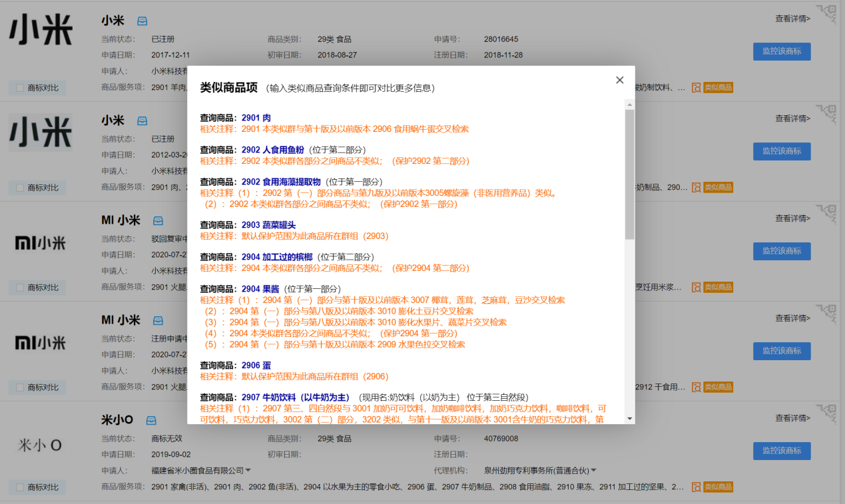The image size is (845, 504).
Task: Click the preliminary review date 2018-08-27
Action: (337, 55)
